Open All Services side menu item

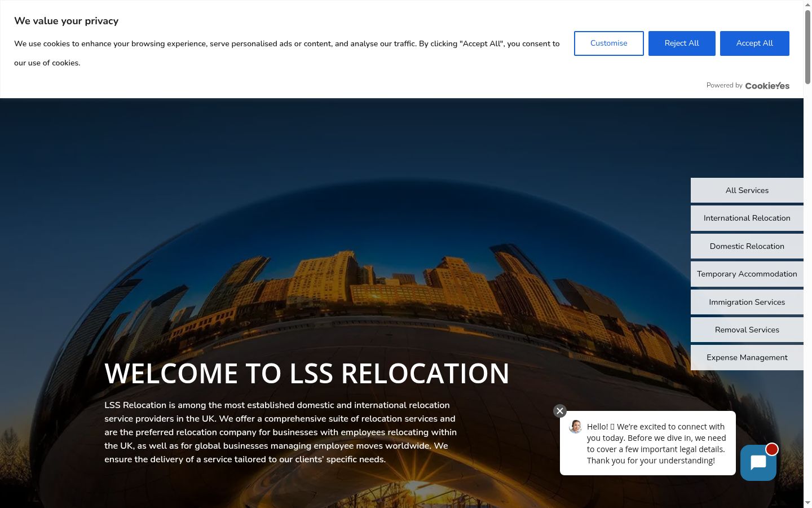[x=747, y=190]
